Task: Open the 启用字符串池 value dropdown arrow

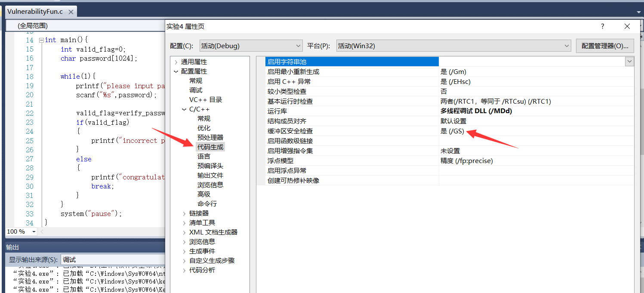Action: 629,62
